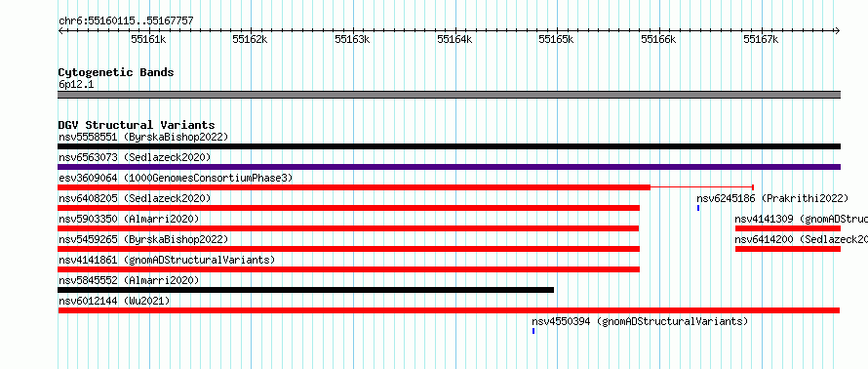This screenshot has width=868, height=369.
Task: Click the nsv5903350 (Almarri2020) label
Action: click(129, 219)
